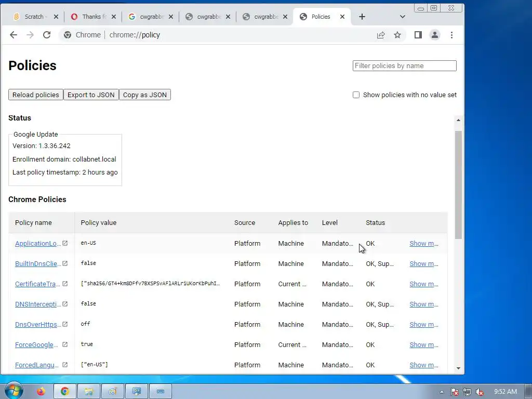Expand Show more for ForceGoogle... row

(x=424, y=345)
